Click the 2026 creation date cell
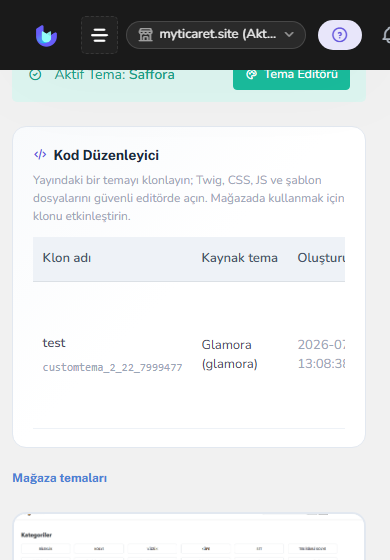Screen dimensions: 390x560 321,354
